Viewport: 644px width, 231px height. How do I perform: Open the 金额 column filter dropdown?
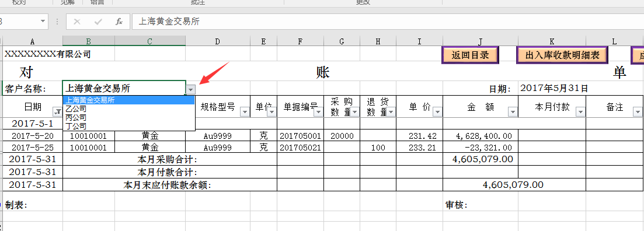pos(513,111)
